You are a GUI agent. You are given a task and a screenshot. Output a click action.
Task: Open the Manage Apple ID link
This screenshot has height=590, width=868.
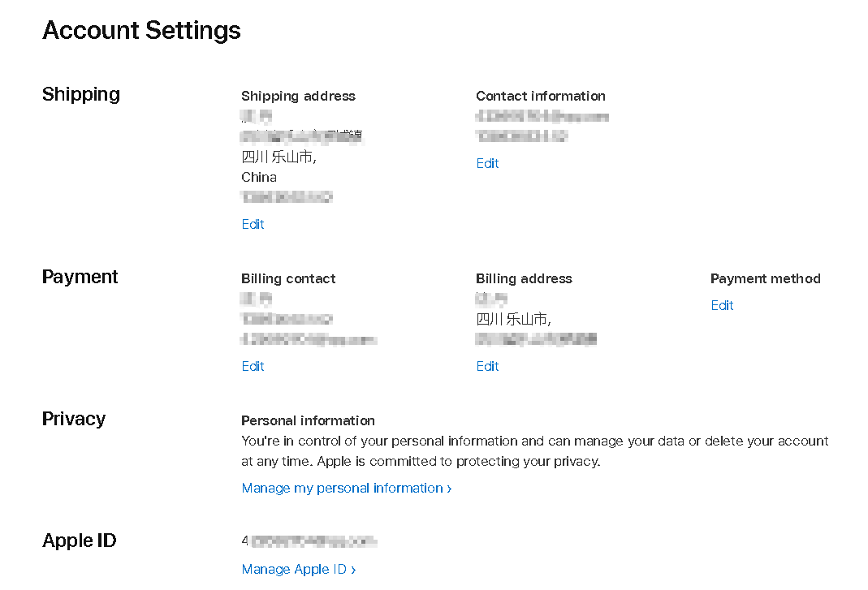(x=299, y=569)
